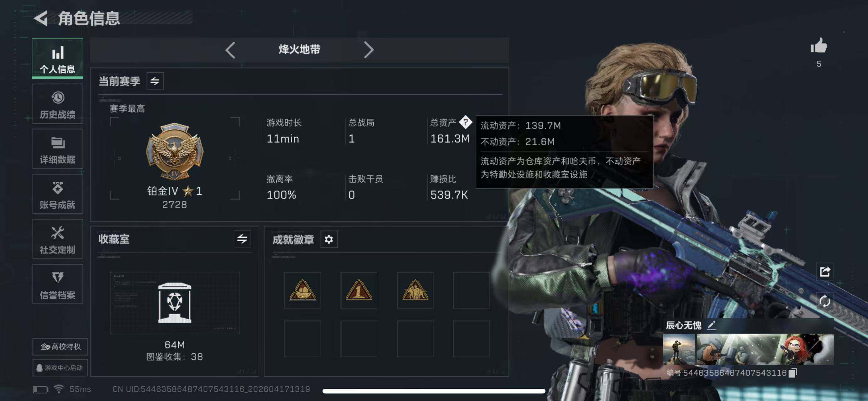The image size is (868, 401).
Task: Show total assets help with the question mark
Action: pos(465,122)
